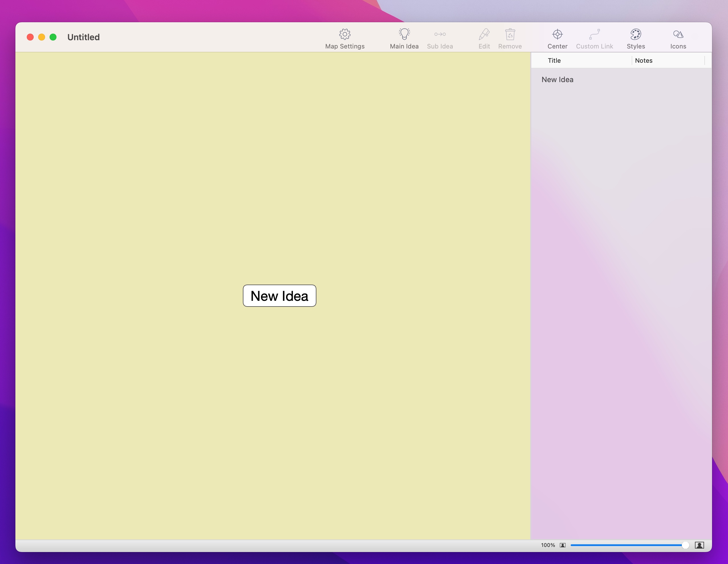This screenshot has width=728, height=564.
Task: Click the Notes column header
Action: tap(668, 60)
